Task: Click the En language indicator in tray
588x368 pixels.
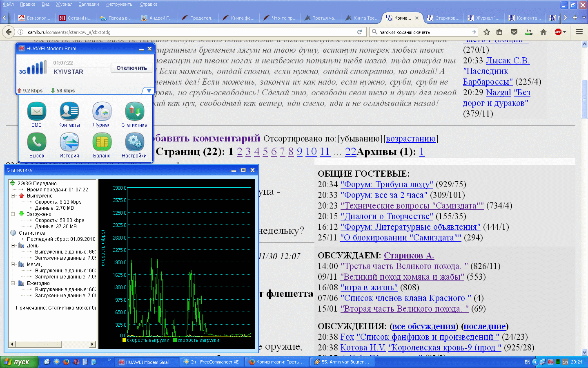Action: point(565,362)
